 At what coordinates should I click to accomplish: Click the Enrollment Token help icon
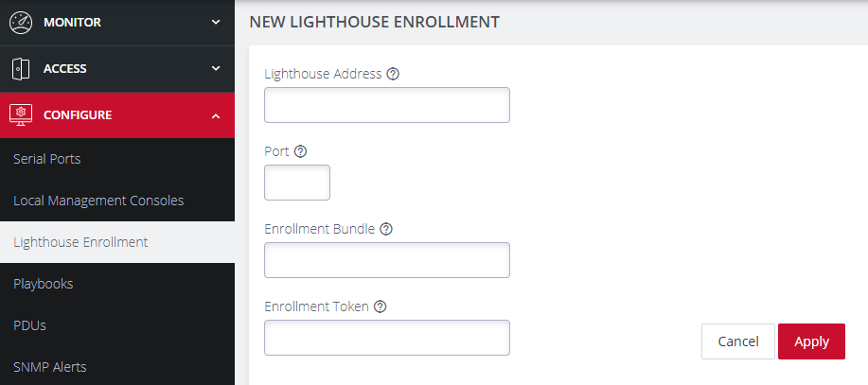click(381, 306)
